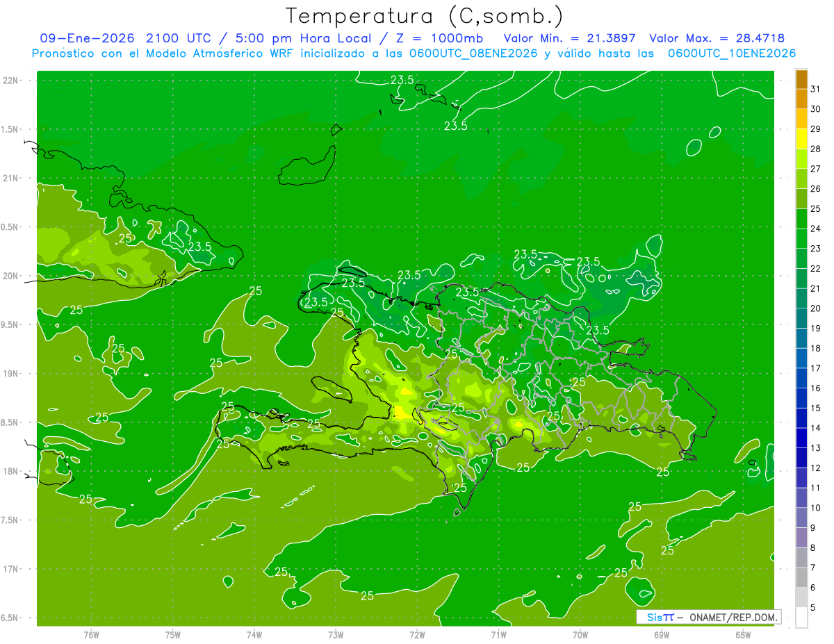Click the "74W" longitude label
Screen dimensions: 834x644
254,635
